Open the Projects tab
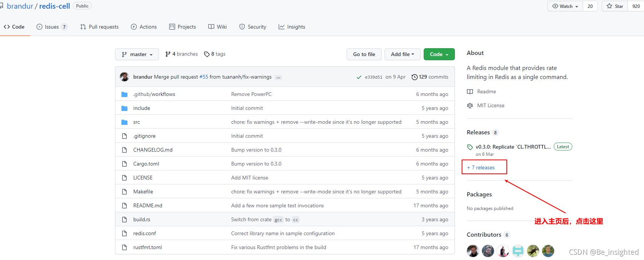Viewport: 644px width, 260px height. (x=182, y=27)
